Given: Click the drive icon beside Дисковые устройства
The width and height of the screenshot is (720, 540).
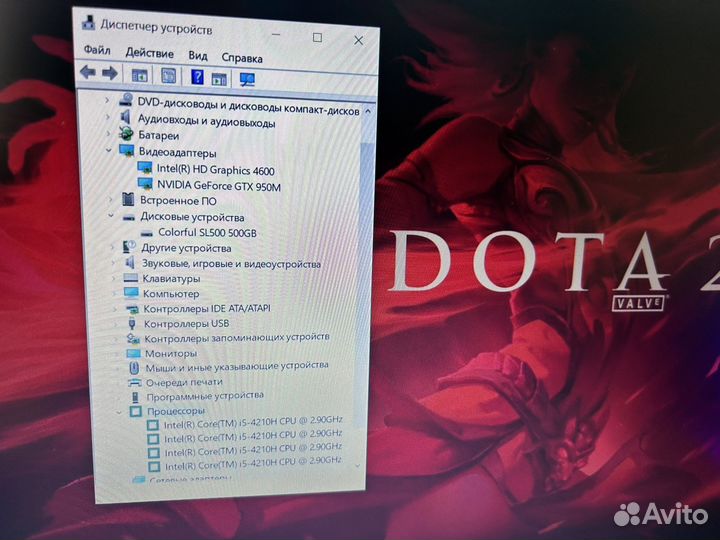Looking at the screenshot, I should click(x=129, y=217).
